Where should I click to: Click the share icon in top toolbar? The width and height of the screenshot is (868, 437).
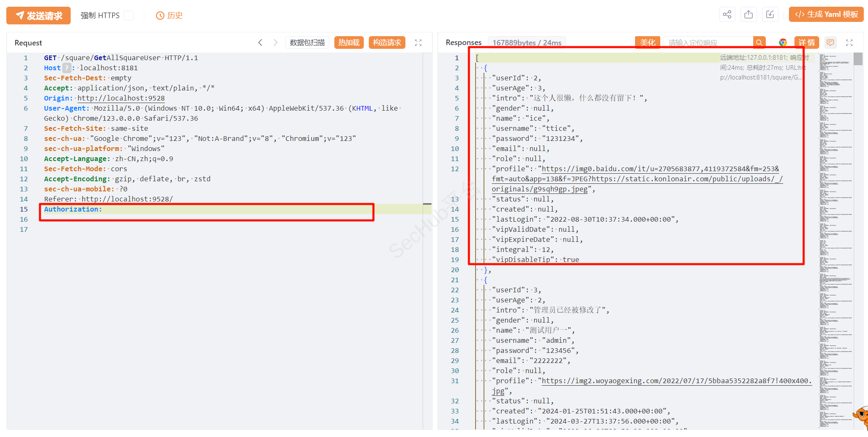[x=727, y=15]
